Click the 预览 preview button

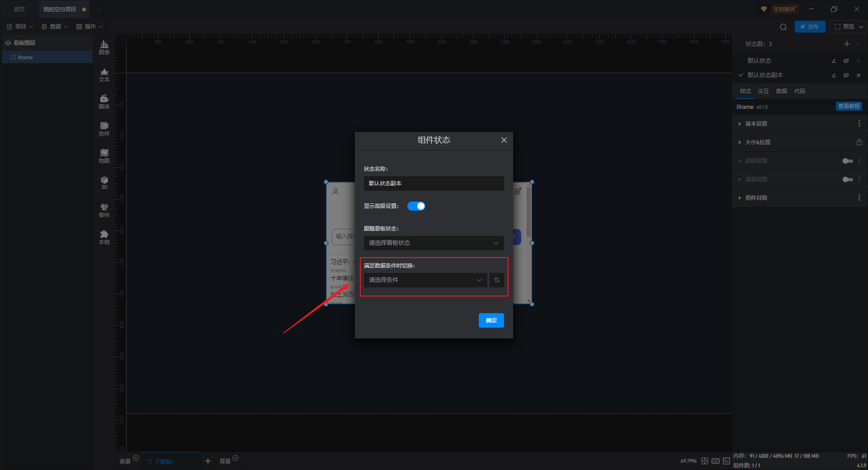844,27
